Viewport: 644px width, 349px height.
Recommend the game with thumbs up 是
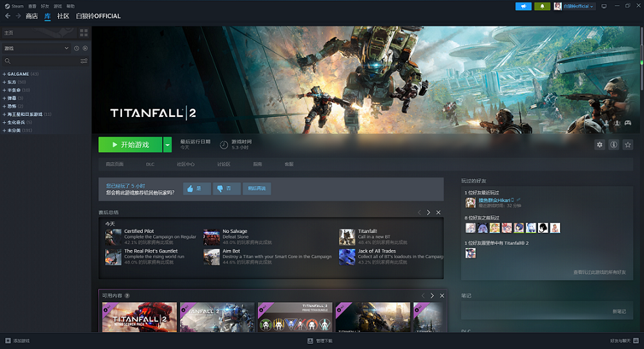pos(197,189)
